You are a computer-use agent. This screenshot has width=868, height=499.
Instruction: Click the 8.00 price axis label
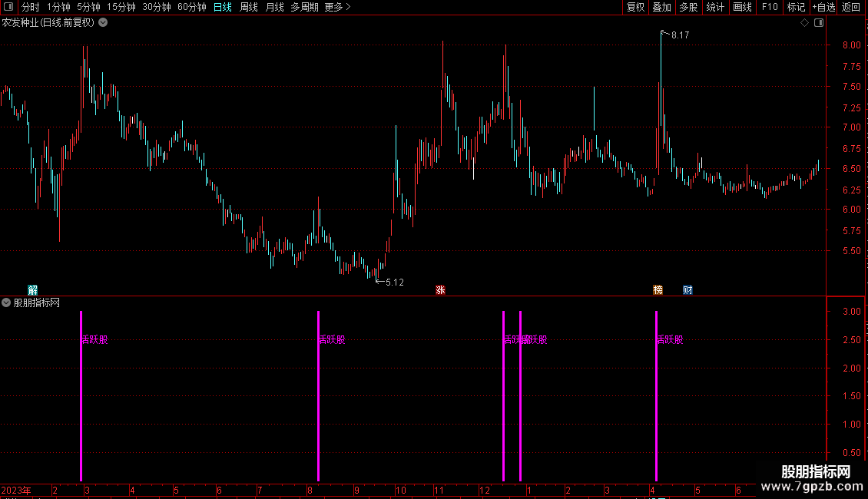[x=851, y=45]
